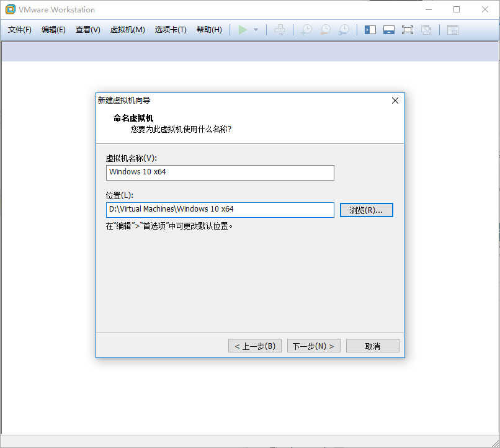Screen dimensions: 500x448
Task: Click the 位置 path input field
Action: tap(220, 210)
